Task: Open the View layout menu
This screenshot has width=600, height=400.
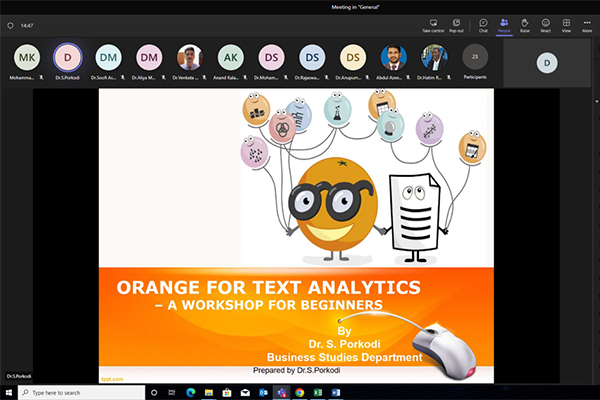Action: coord(567,22)
